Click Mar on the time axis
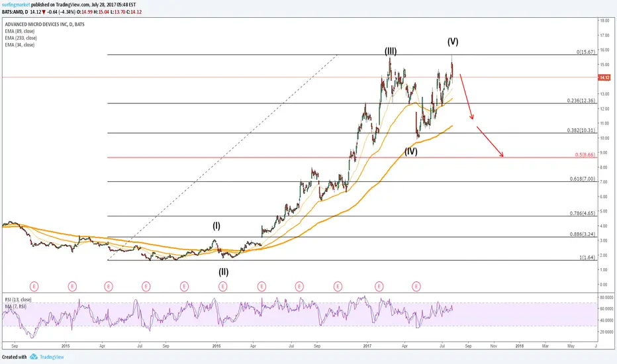Screen dimensions: 617x364 click(x=546, y=346)
